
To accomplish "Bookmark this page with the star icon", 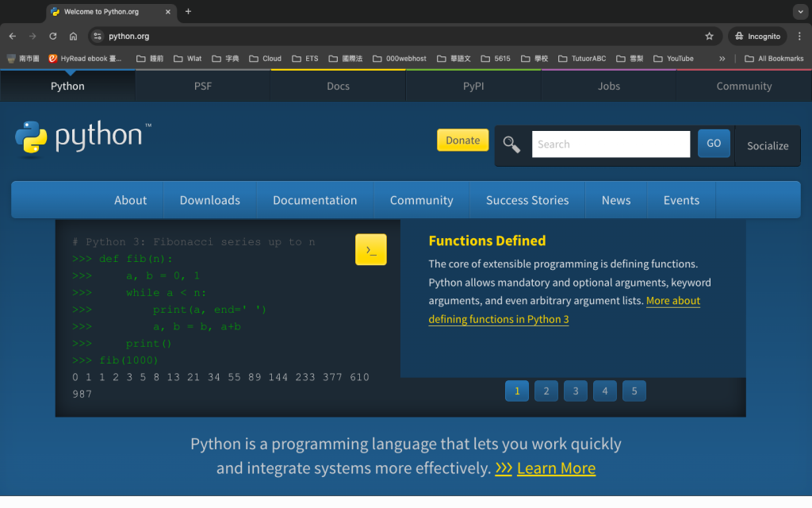I will [709, 37].
